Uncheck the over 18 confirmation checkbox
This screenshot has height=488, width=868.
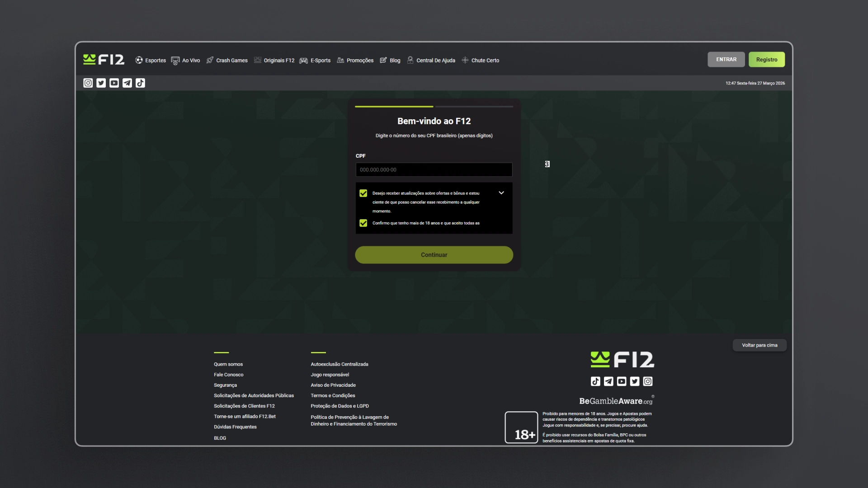pyautogui.click(x=363, y=223)
